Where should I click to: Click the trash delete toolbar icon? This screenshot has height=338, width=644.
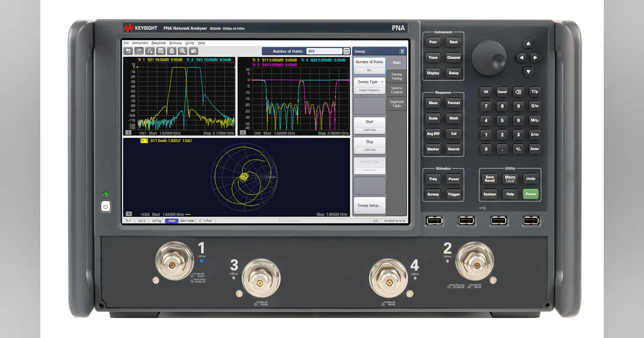[x=171, y=51]
